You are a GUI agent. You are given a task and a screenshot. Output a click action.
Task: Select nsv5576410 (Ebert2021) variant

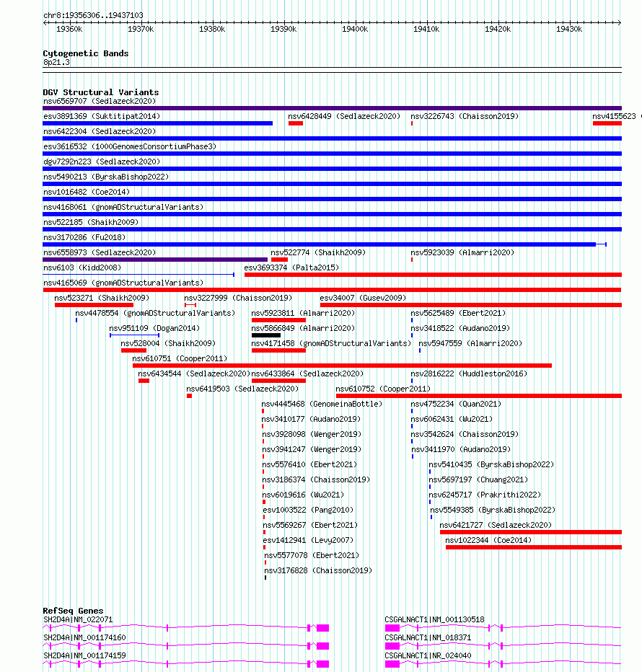click(x=309, y=464)
